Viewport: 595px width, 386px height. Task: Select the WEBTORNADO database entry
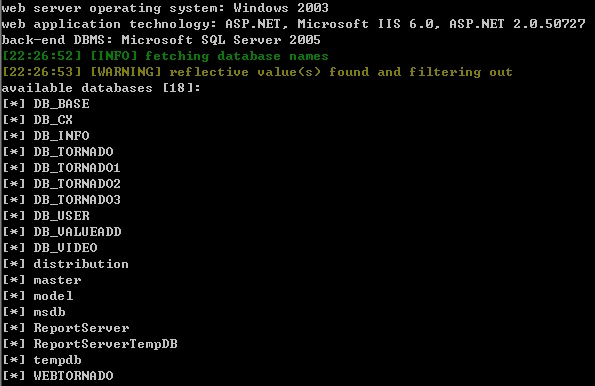coord(73,376)
